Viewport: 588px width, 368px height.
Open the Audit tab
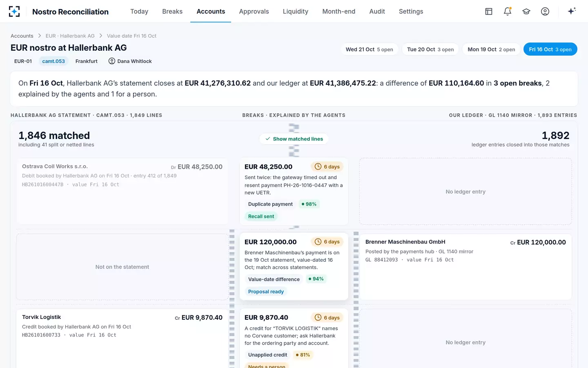click(377, 11)
